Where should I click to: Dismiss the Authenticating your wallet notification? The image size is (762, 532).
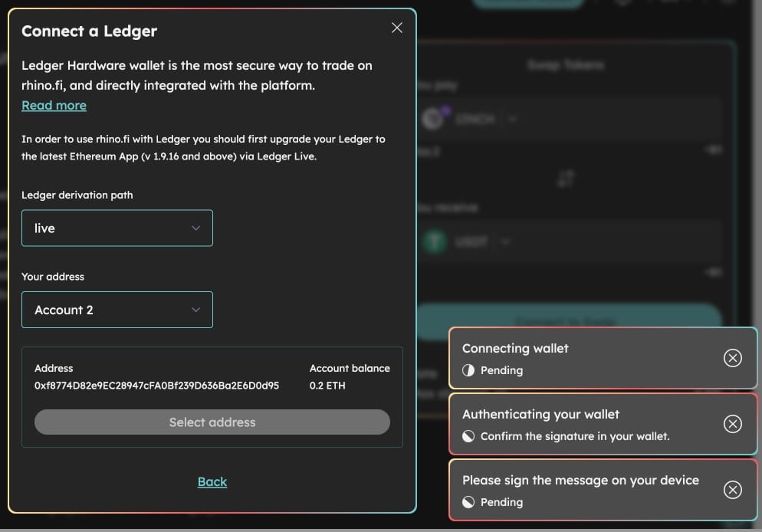click(x=732, y=424)
